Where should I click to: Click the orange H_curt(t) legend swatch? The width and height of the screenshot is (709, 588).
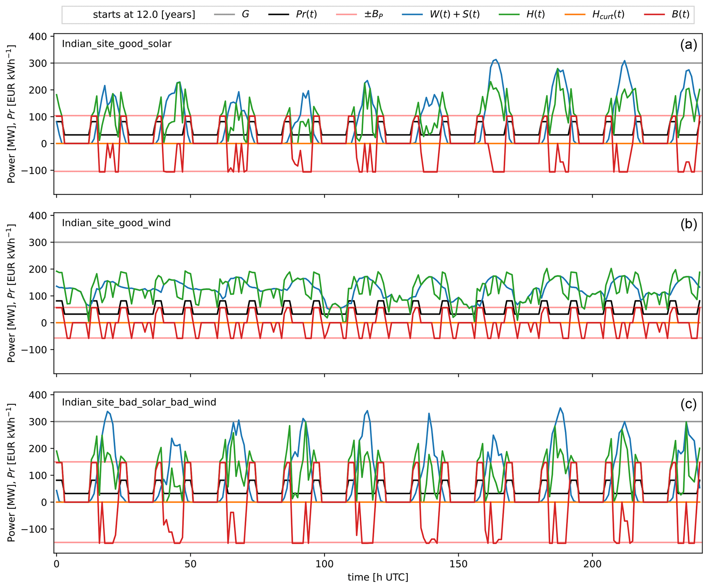pos(575,14)
